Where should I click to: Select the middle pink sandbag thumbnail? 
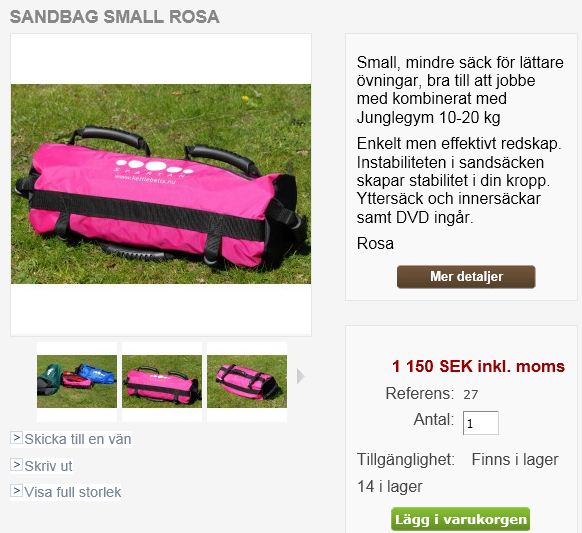162,382
